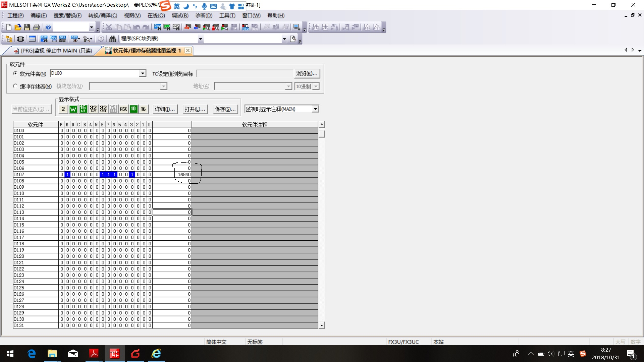This screenshot has height=362, width=644.
Task: Select the 软元件名 radio button
Action: tap(15, 73)
